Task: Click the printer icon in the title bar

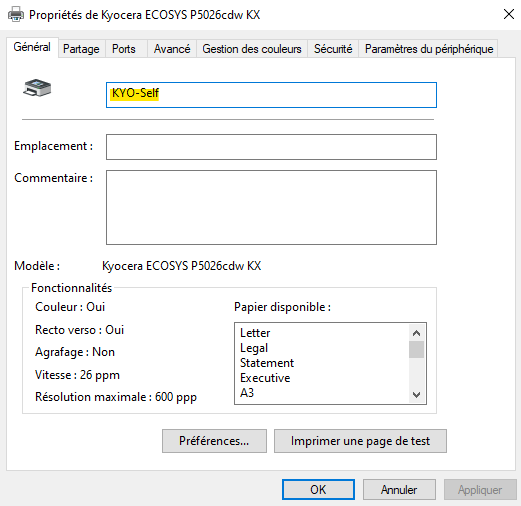Action: (16, 15)
